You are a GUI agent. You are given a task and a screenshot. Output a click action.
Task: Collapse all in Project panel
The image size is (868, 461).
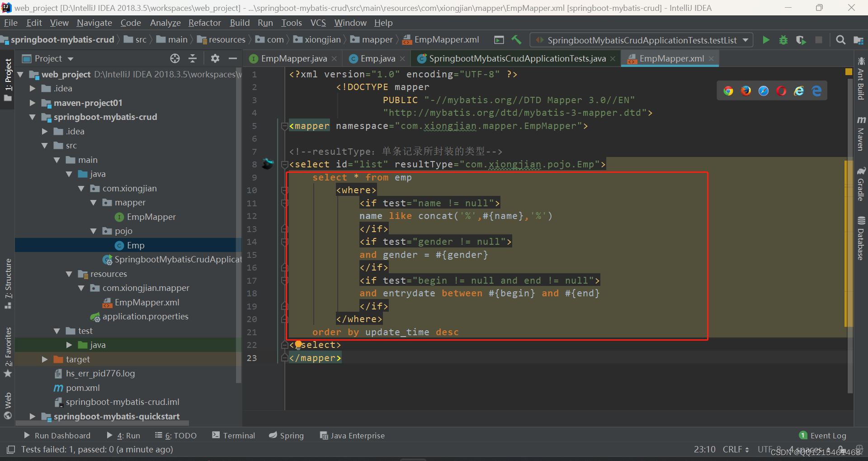(x=193, y=58)
